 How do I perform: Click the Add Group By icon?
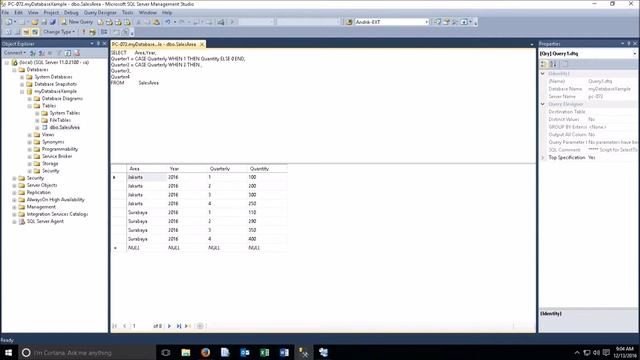tap(104, 32)
